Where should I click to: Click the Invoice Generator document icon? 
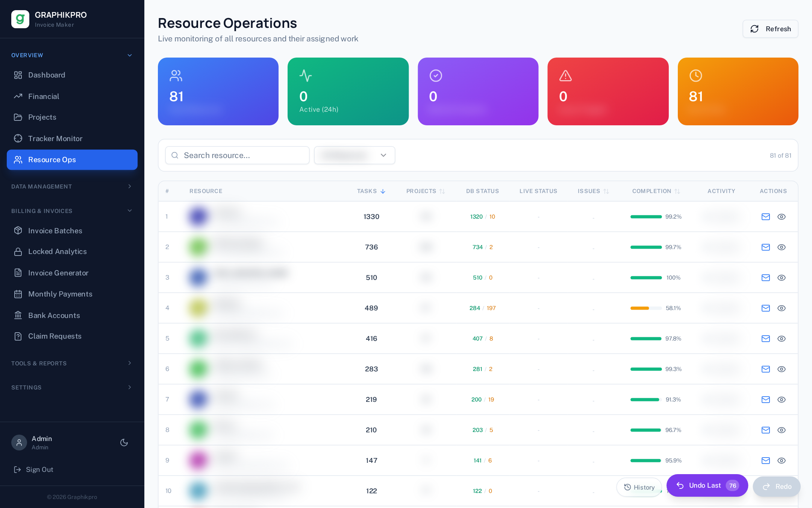18,273
